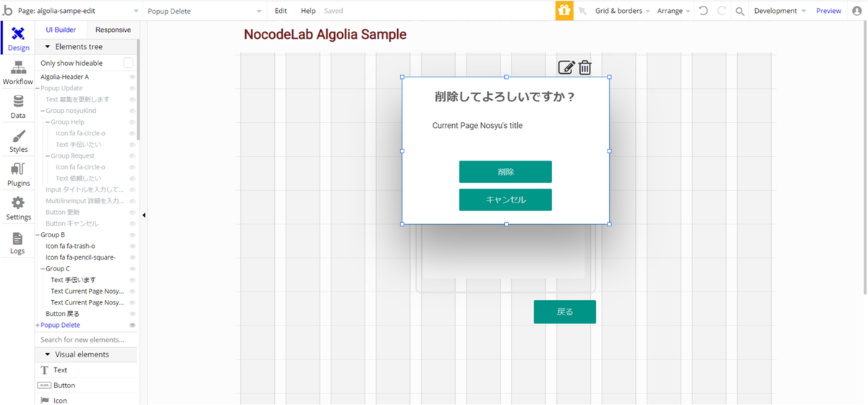The width and height of the screenshot is (868, 405).
Task: Click the pencil-square edit icon on canvas
Action: (566, 67)
